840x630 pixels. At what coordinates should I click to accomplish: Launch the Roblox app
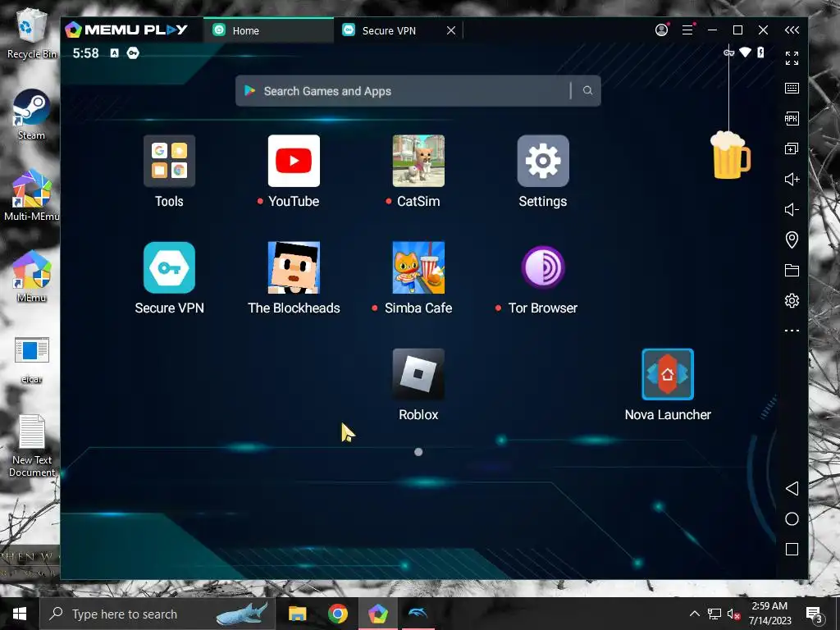pyautogui.click(x=418, y=374)
